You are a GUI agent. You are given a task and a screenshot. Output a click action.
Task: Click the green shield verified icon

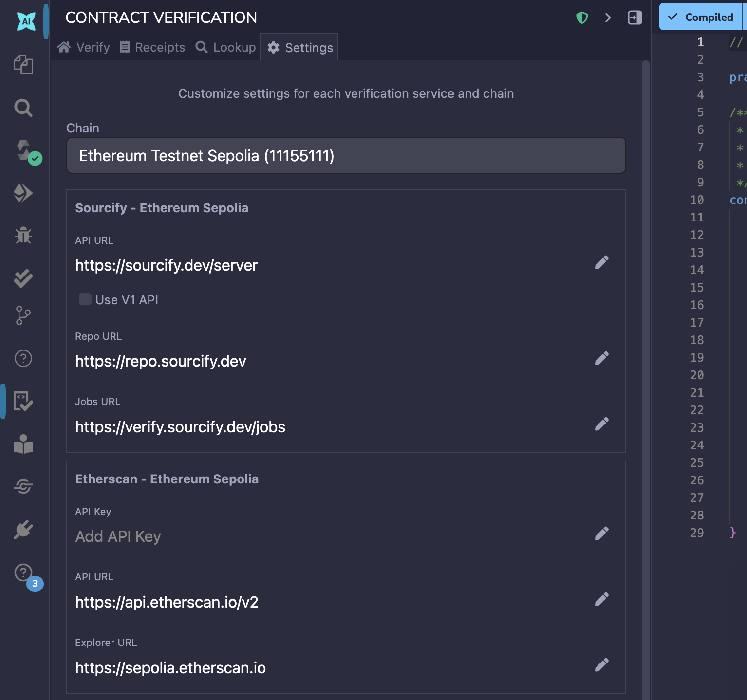coord(582,18)
